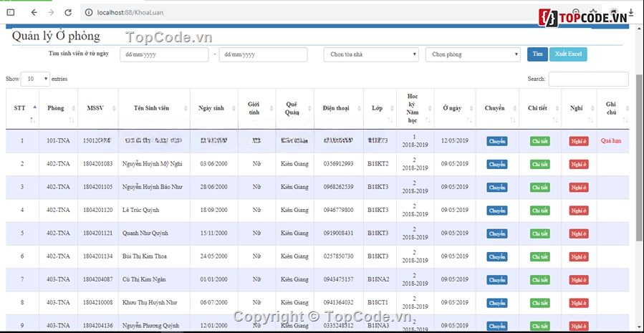Select birth date '15/11/2000'

pyautogui.click(x=213, y=233)
